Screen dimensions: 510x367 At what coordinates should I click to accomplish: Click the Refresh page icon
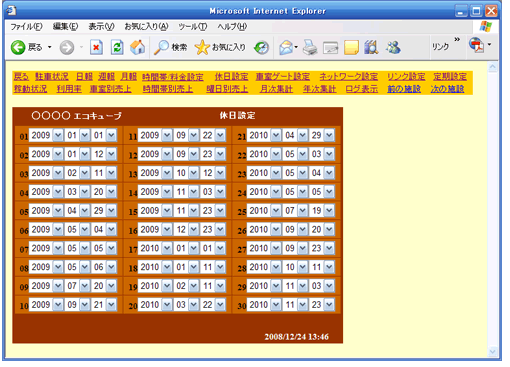tap(117, 47)
